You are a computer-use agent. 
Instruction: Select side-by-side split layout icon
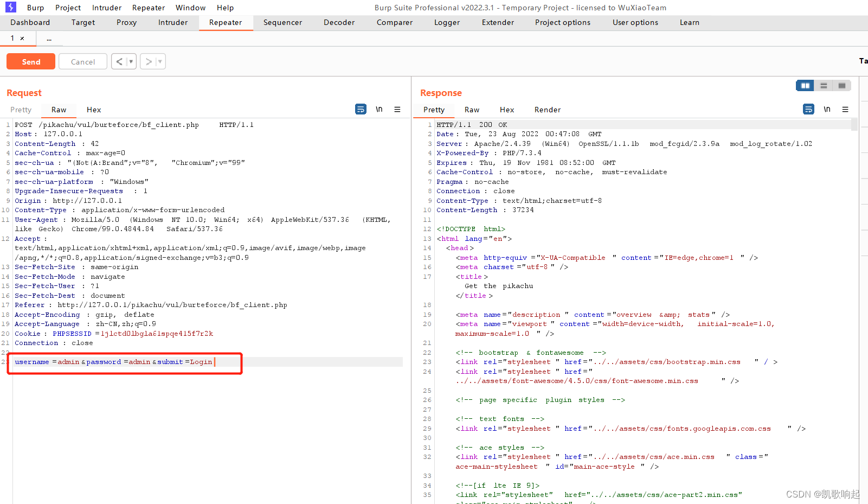[x=805, y=86]
